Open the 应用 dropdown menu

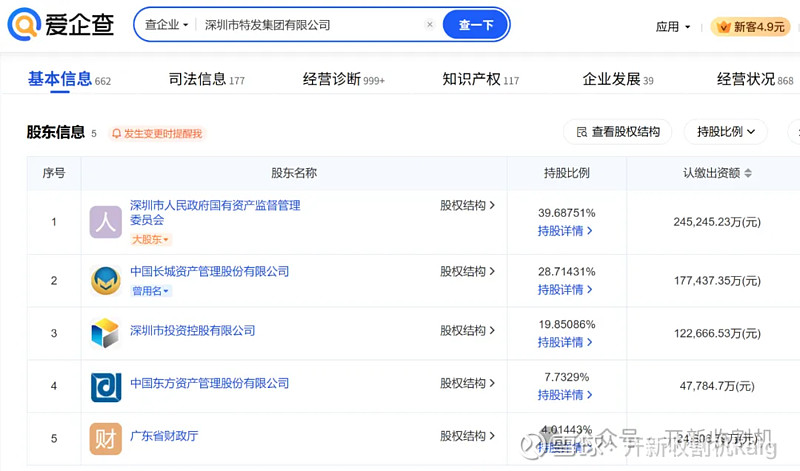coord(672,27)
